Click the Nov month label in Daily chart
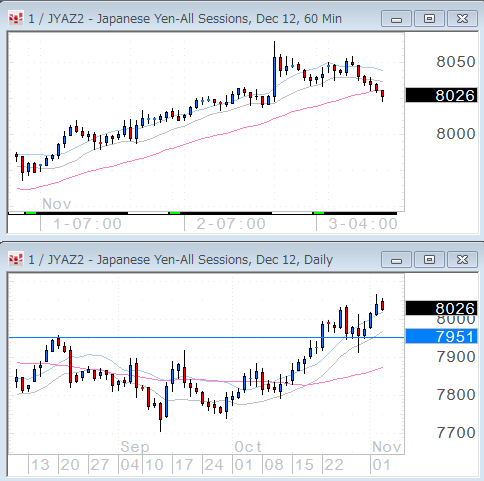The image size is (484, 481). click(387, 447)
